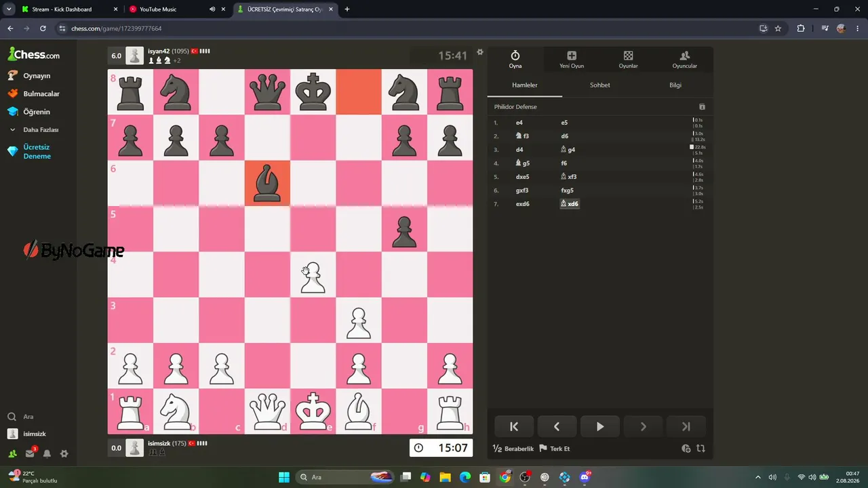Switch to the Bilgi tab
The height and width of the screenshot is (488, 868).
coord(675,85)
